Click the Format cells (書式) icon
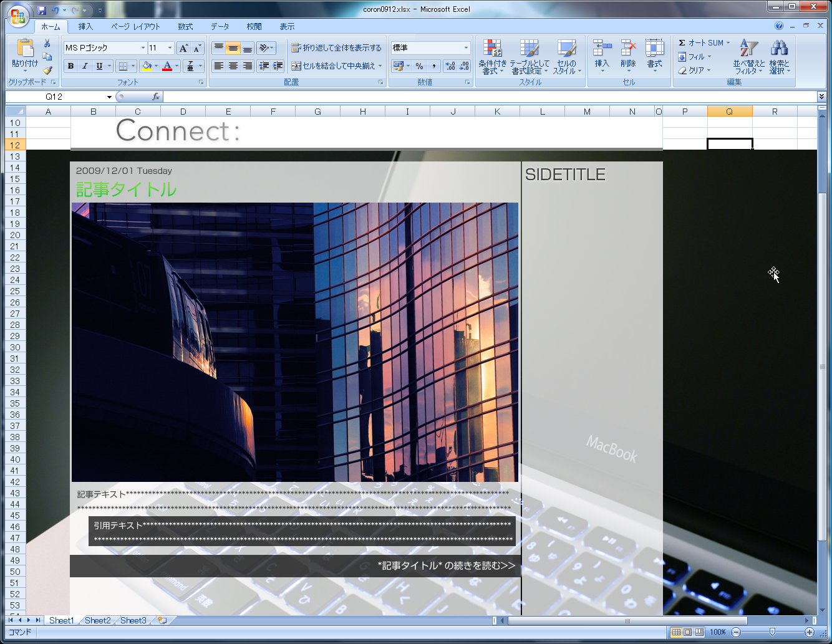The width and height of the screenshot is (832, 644). (654, 55)
